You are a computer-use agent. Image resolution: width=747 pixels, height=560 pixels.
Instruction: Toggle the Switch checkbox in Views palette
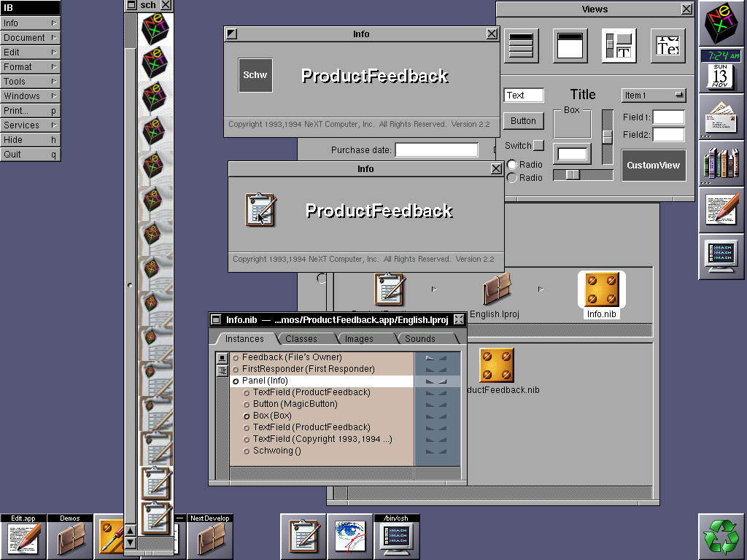(538, 145)
